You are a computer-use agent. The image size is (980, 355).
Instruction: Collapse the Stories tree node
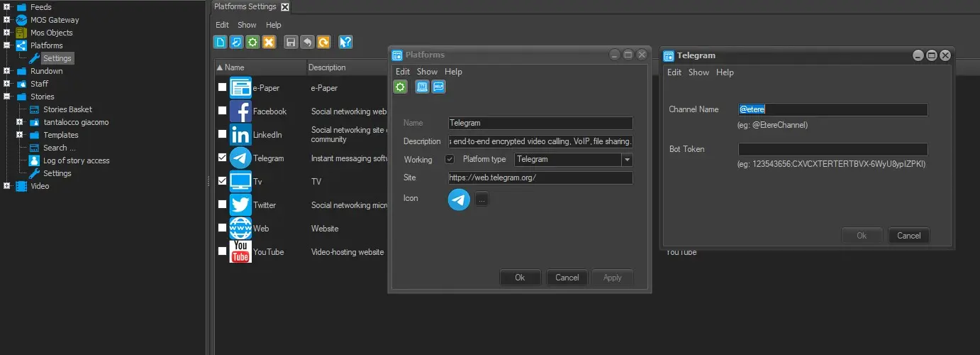(7, 97)
